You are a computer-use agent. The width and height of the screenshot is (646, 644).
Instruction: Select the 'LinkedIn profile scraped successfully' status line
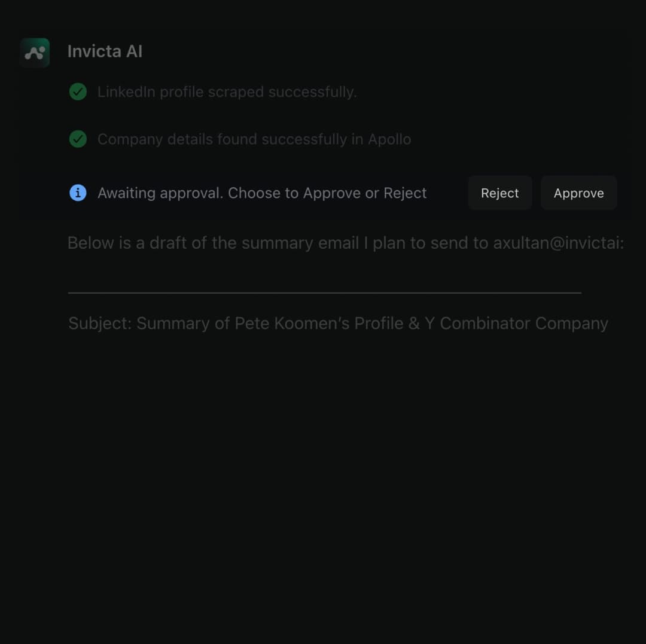pyautogui.click(x=227, y=92)
